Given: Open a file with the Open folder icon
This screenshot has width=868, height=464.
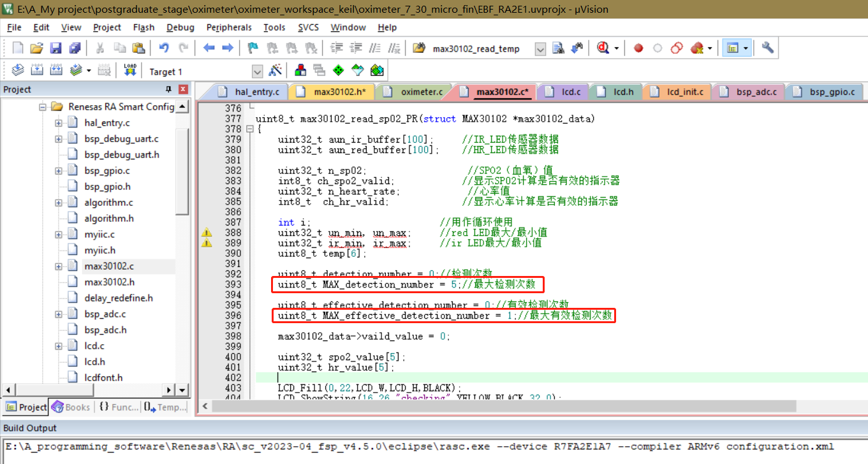Looking at the screenshot, I should (x=37, y=48).
